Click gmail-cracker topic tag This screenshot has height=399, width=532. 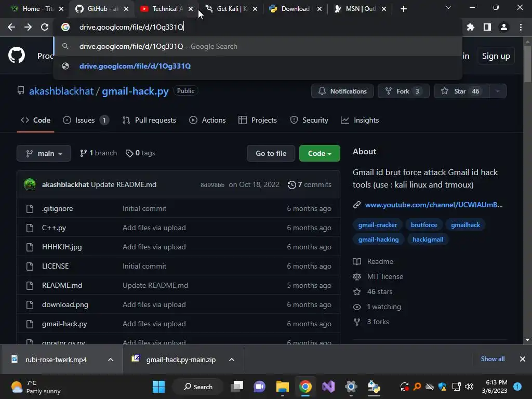coord(377,225)
